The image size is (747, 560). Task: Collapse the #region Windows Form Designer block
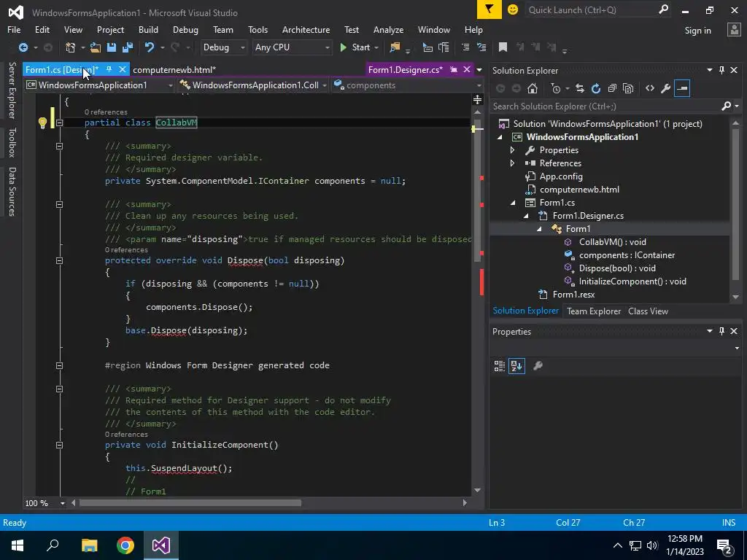pos(60,366)
